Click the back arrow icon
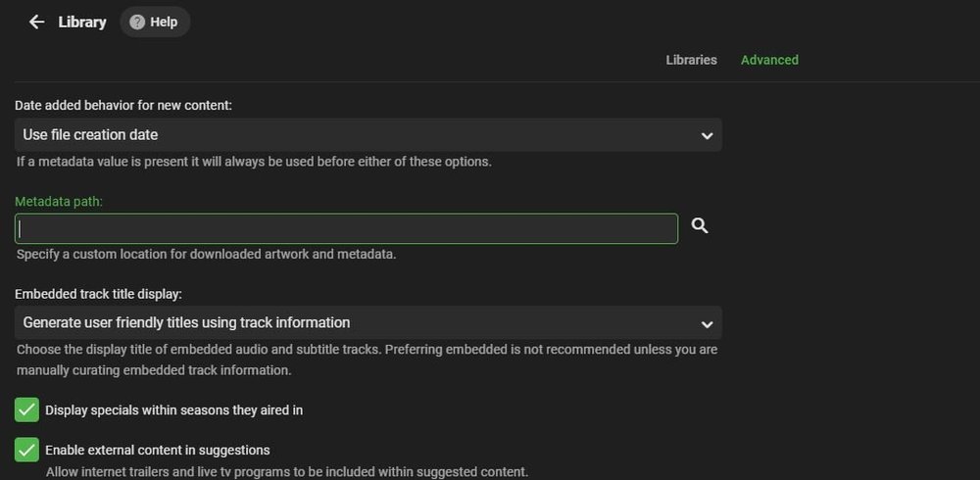 (x=36, y=22)
